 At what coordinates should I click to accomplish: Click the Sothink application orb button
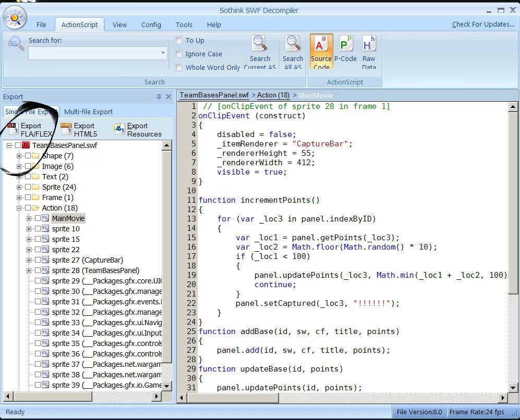[x=15, y=17]
